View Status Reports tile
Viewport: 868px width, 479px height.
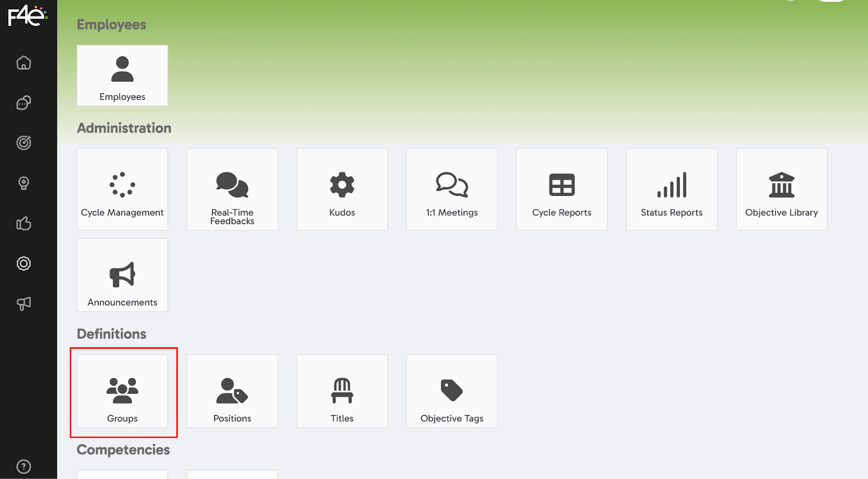coord(672,190)
